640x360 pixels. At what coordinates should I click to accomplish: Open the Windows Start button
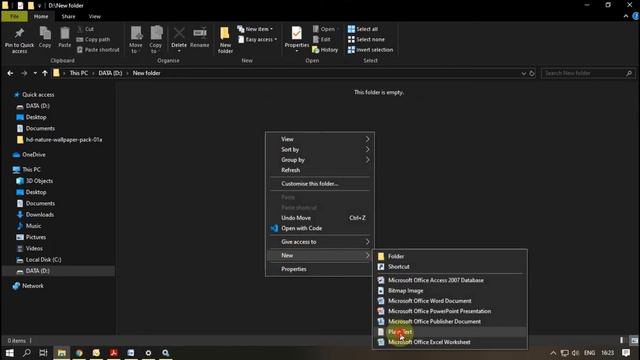click(9, 353)
